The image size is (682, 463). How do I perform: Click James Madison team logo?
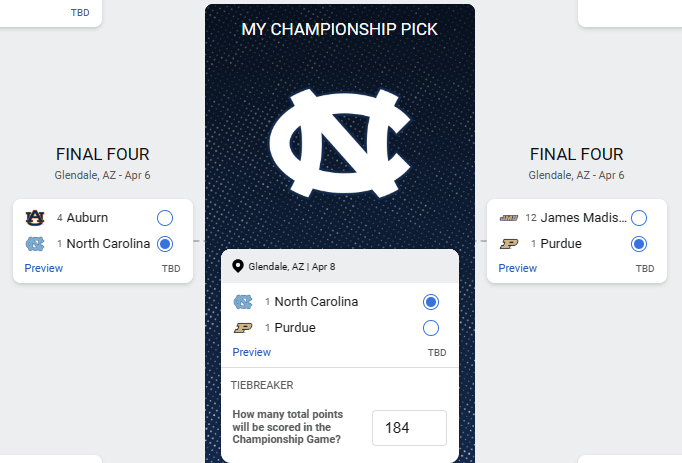click(x=509, y=218)
